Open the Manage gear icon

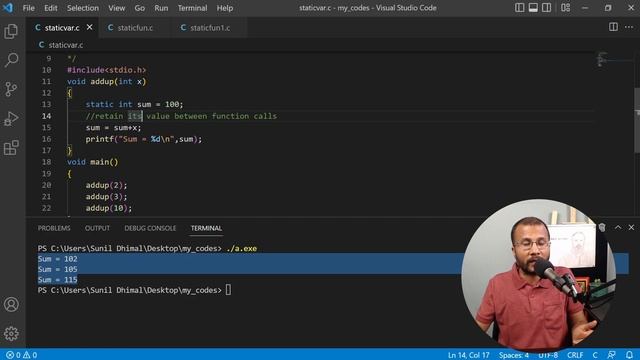11,333
